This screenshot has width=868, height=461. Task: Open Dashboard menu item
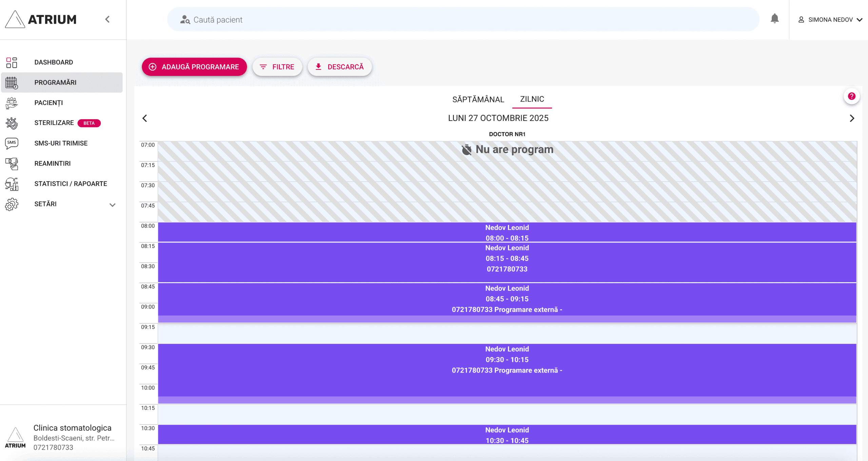pos(62,62)
